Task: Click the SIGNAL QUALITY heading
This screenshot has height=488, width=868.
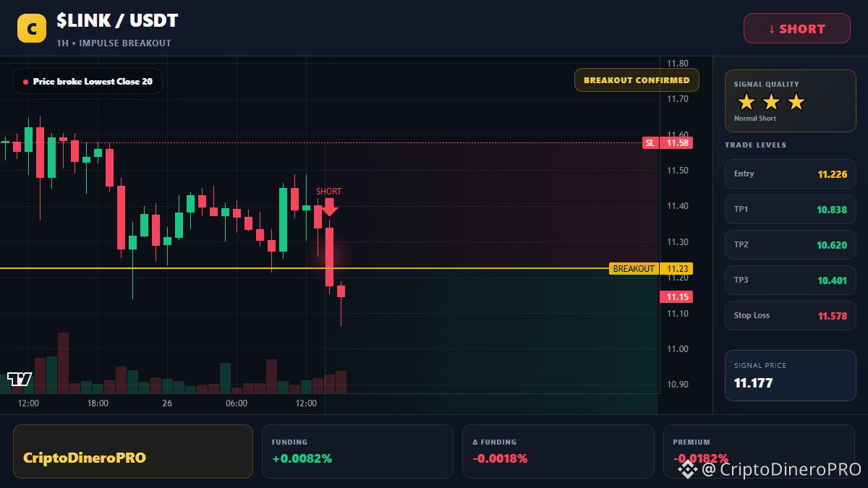Action: point(767,85)
